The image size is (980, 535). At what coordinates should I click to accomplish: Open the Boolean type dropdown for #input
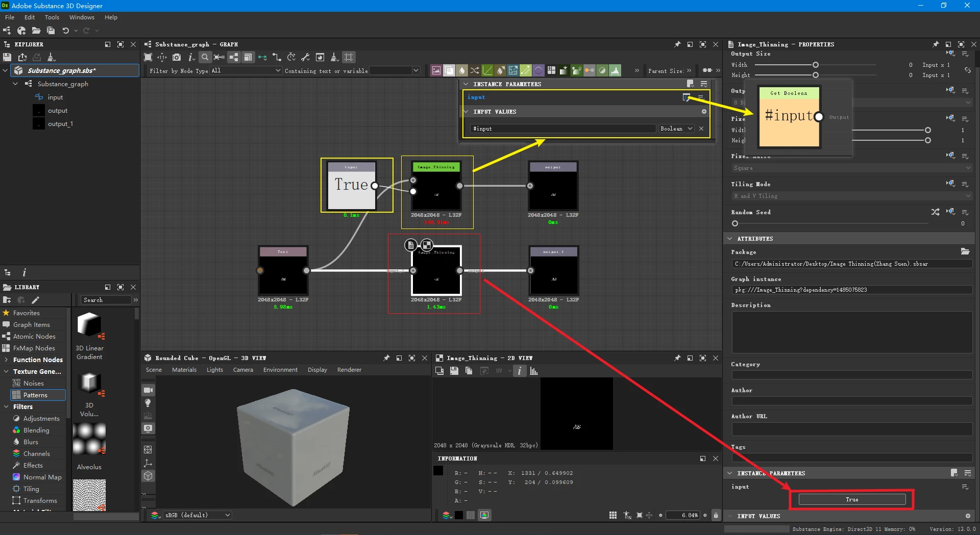point(676,129)
